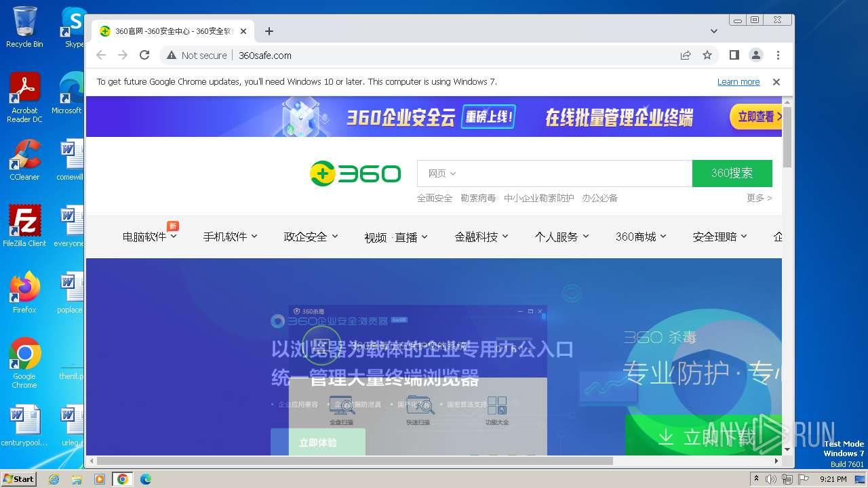The width and height of the screenshot is (868, 488).
Task: Click the 立即体验 button
Action: coord(317,442)
